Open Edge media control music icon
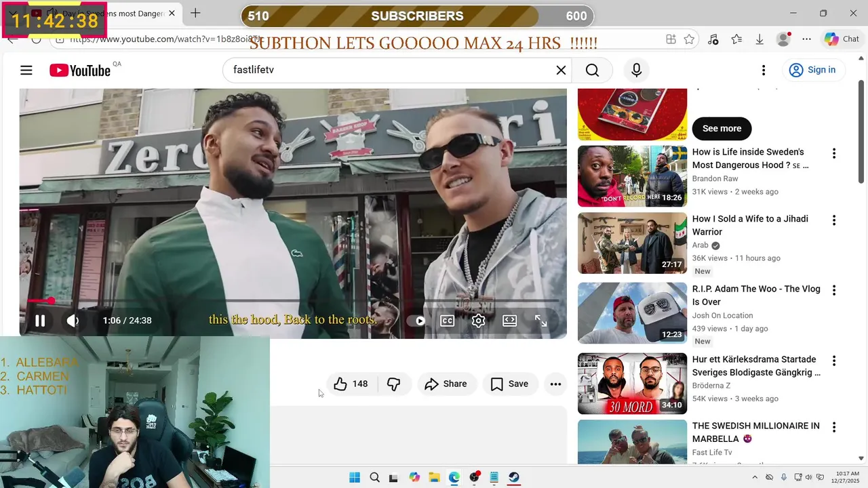Viewport: 868px width, 488px height. point(713,39)
